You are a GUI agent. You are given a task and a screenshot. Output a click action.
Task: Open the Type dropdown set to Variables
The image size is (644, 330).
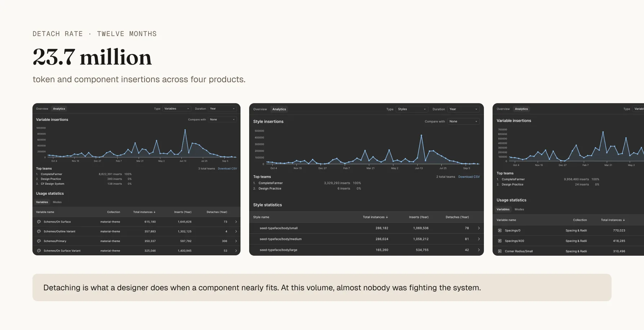[176, 109]
